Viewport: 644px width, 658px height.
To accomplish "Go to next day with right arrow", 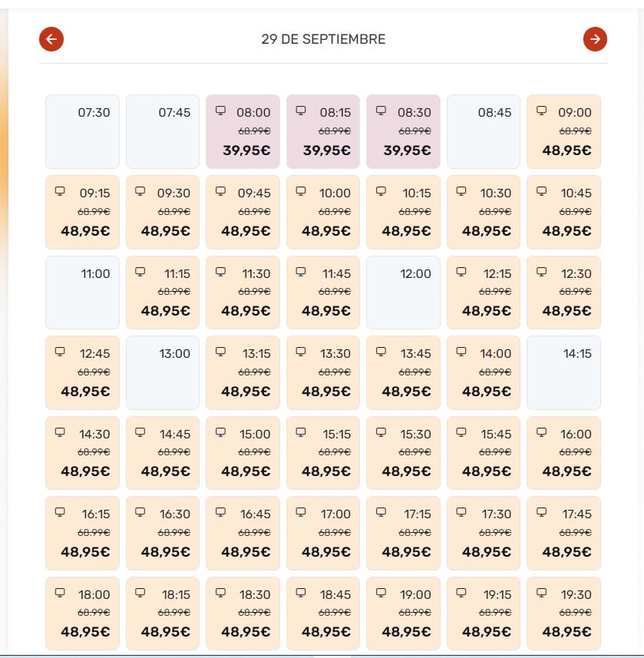I will pos(595,39).
